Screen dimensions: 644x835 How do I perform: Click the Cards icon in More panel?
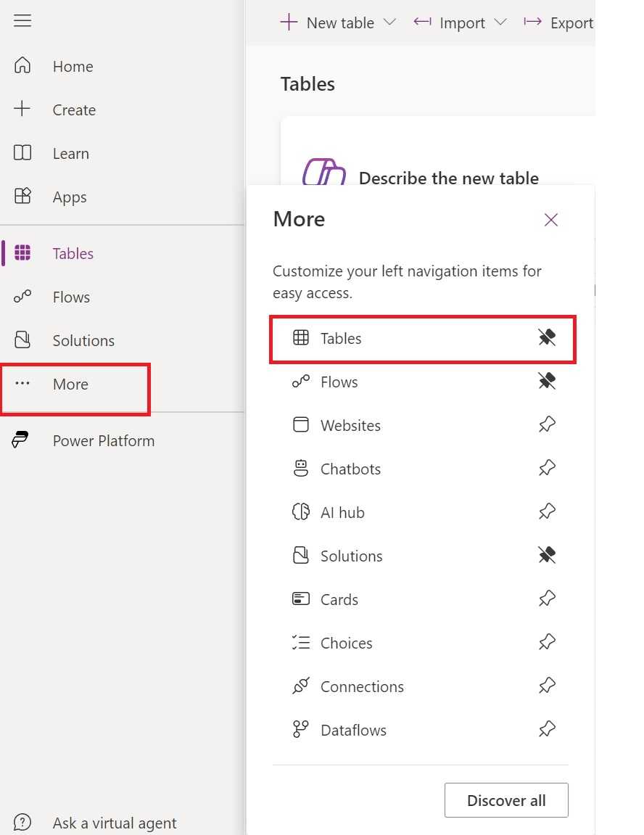tap(301, 599)
